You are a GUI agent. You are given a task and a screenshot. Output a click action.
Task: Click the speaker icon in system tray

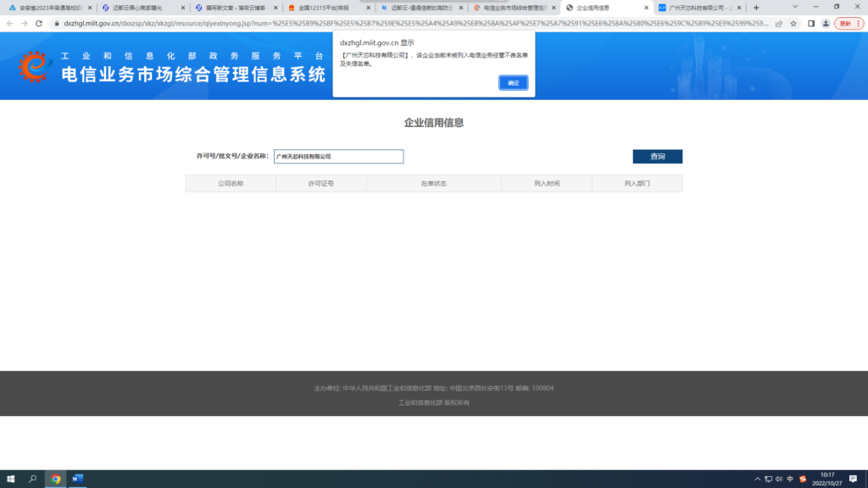point(778,478)
